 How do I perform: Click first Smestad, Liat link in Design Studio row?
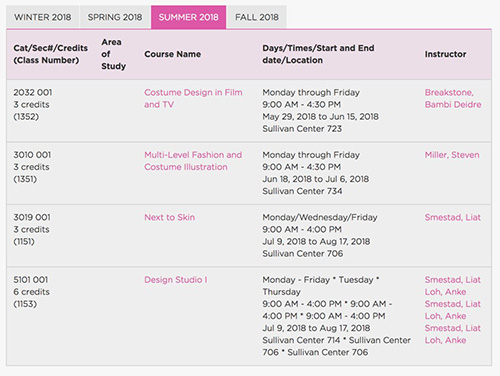click(453, 280)
